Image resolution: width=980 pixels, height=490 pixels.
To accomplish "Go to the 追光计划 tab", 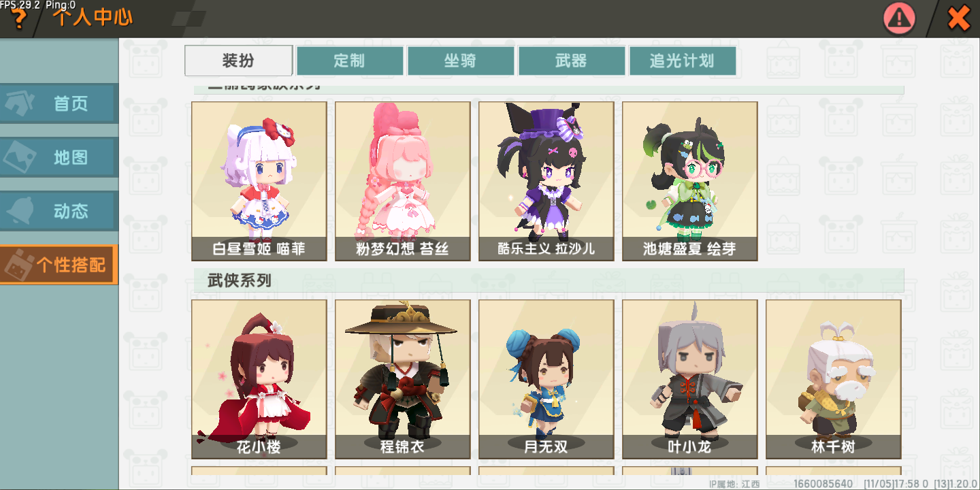I will [683, 61].
